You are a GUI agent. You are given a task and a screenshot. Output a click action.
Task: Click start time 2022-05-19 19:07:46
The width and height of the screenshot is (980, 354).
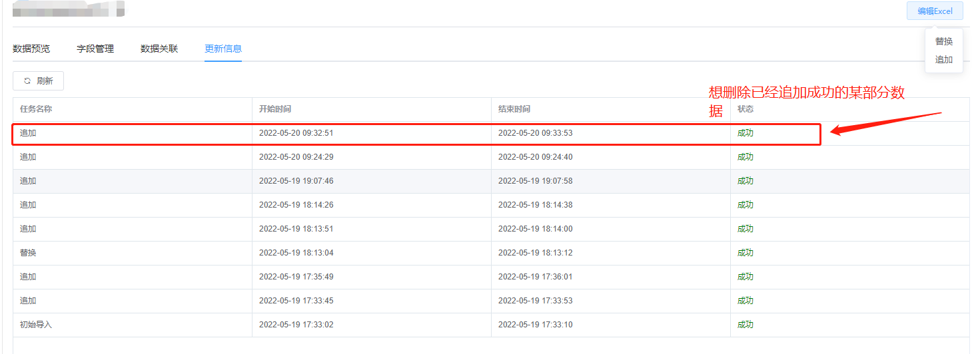[x=296, y=181]
